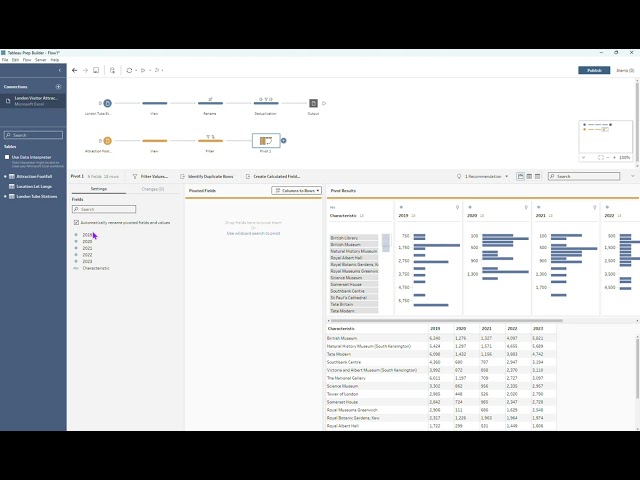Click the pivot toolbar Search box
Screen dimensions: 640x480
584,176
